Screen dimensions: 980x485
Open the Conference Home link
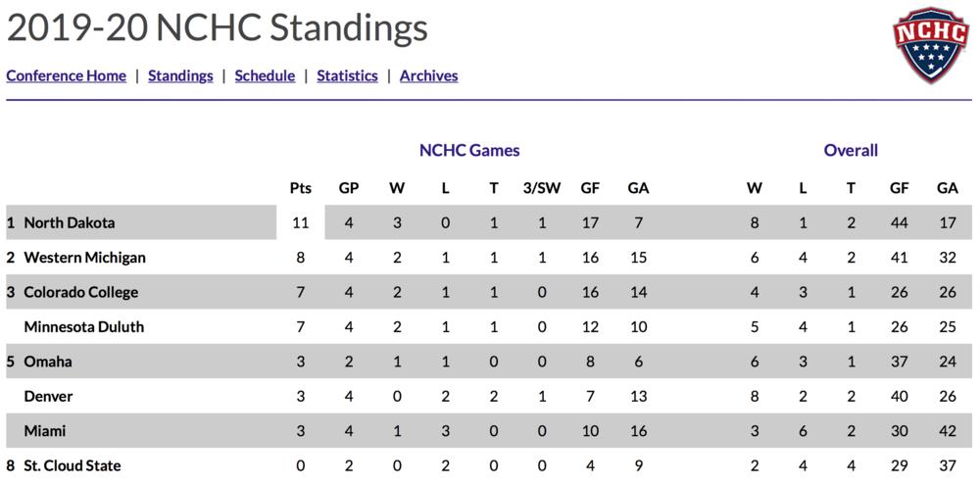coord(67,75)
